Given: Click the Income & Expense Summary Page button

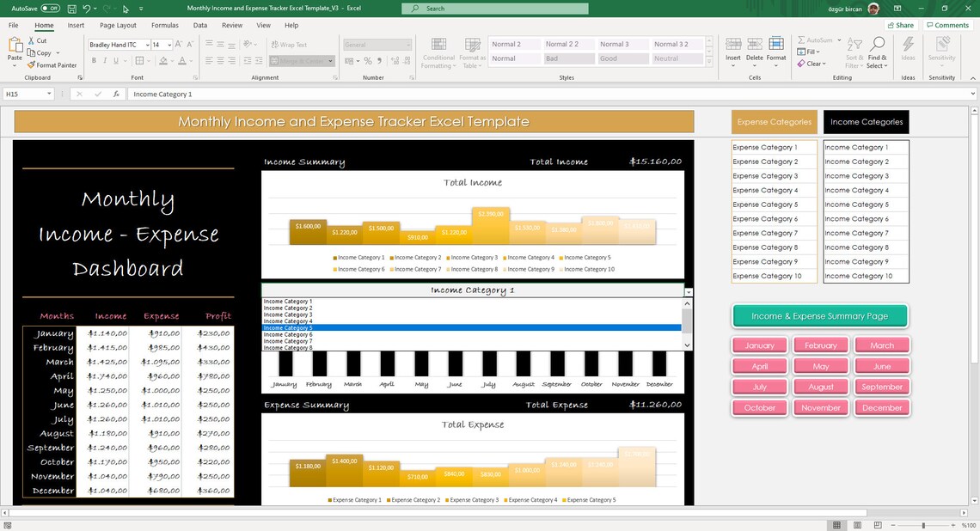Looking at the screenshot, I should point(819,316).
